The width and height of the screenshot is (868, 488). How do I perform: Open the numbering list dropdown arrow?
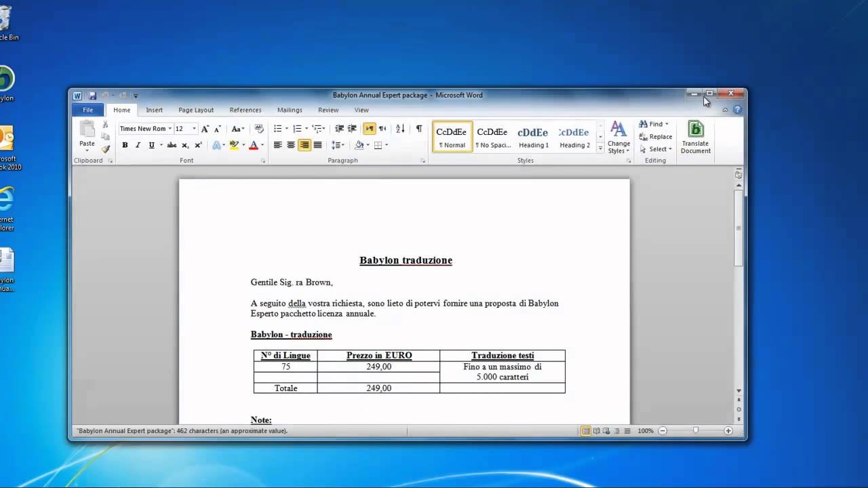307,129
